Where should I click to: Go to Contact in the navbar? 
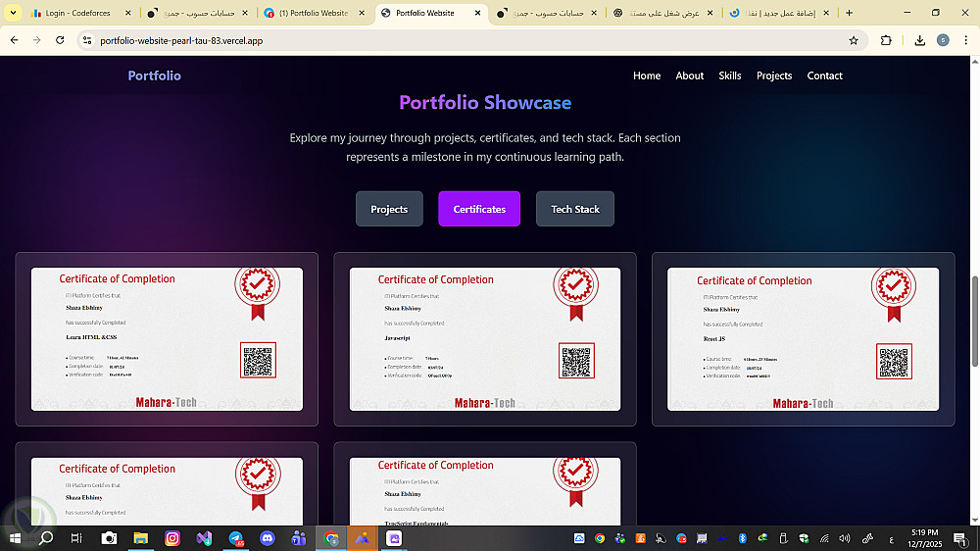coord(825,75)
